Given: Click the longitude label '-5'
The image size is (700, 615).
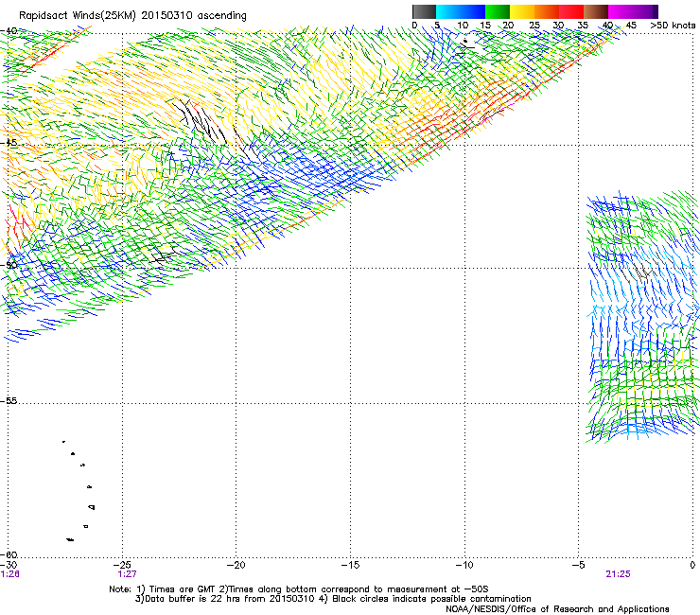Looking at the screenshot, I should tap(579, 565).
